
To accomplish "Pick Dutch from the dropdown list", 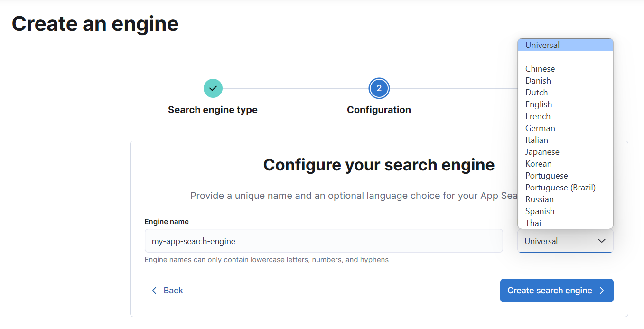I will 537,93.
